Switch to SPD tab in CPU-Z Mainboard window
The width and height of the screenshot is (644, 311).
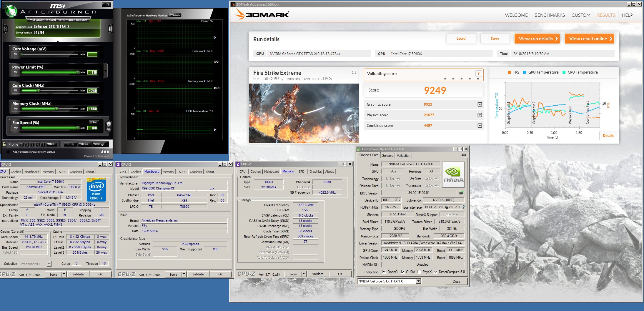pos(182,172)
